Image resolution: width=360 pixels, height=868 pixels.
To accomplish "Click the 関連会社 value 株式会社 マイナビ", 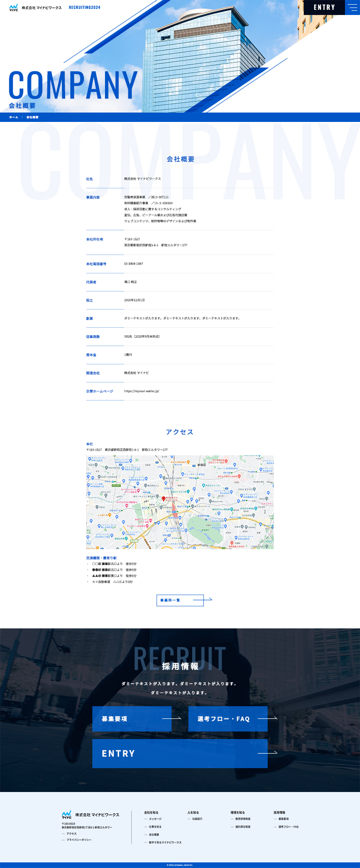I will [x=136, y=373].
